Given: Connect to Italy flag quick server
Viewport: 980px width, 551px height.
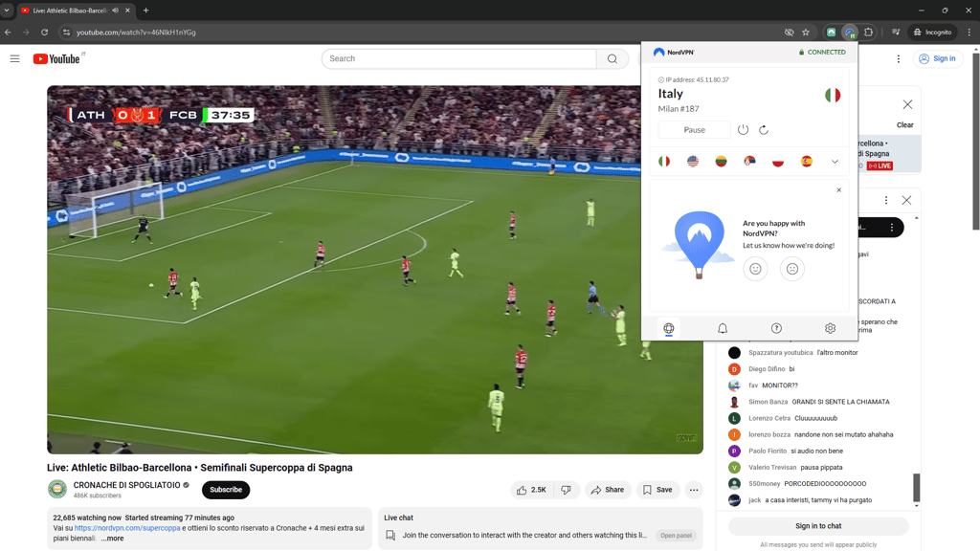Looking at the screenshot, I should click(664, 161).
